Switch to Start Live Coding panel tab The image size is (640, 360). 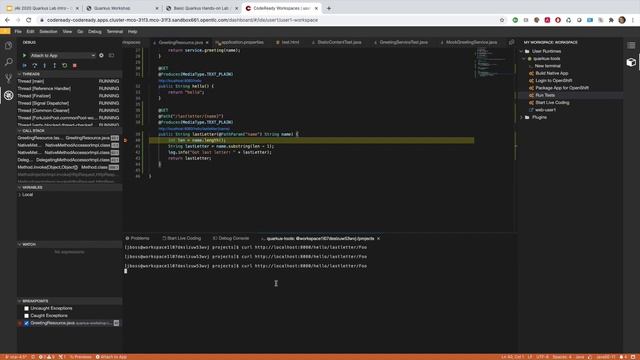coord(182,238)
